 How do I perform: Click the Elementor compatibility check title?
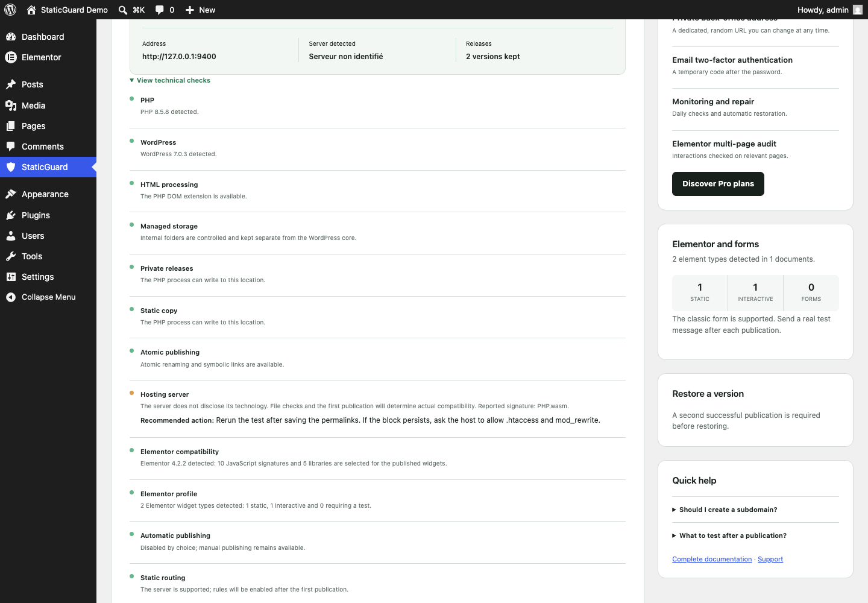click(180, 452)
